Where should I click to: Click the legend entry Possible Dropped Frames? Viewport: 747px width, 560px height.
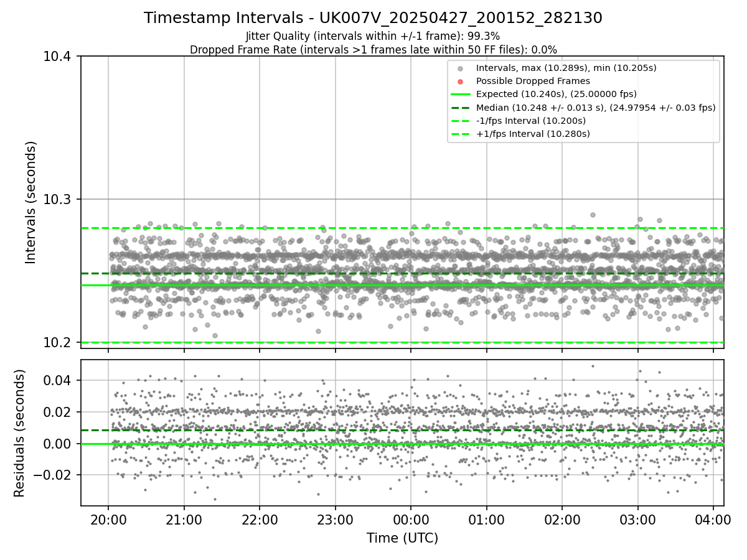pyautogui.click(x=533, y=81)
